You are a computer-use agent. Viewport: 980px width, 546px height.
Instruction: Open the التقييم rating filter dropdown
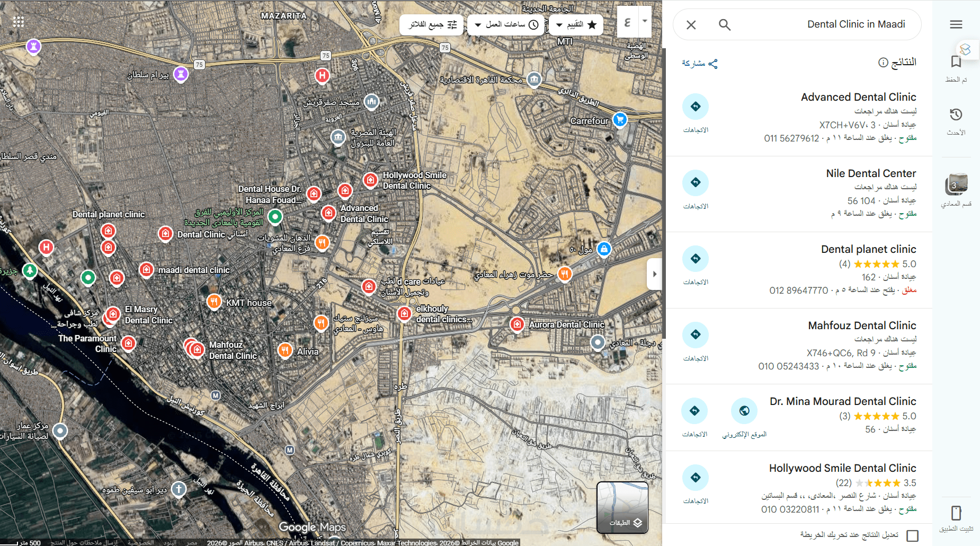[576, 24]
